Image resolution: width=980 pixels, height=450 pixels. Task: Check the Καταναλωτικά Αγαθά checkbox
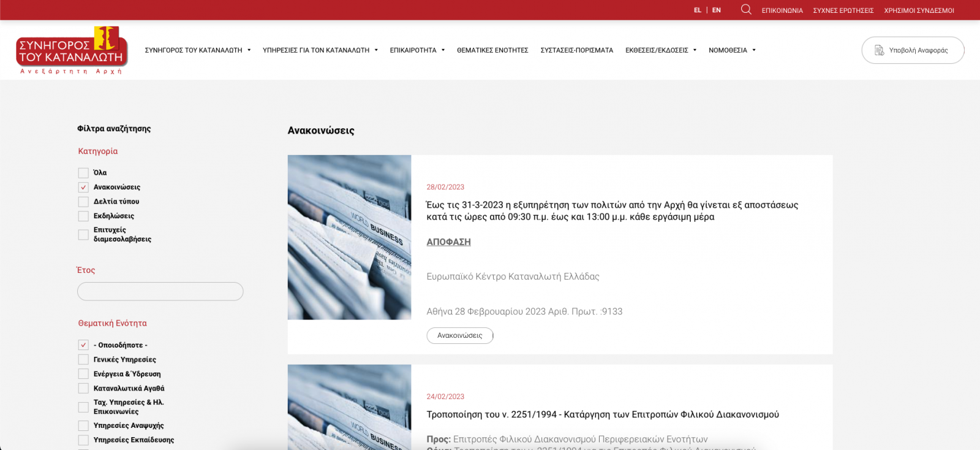pyautogui.click(x=83, y=388)
